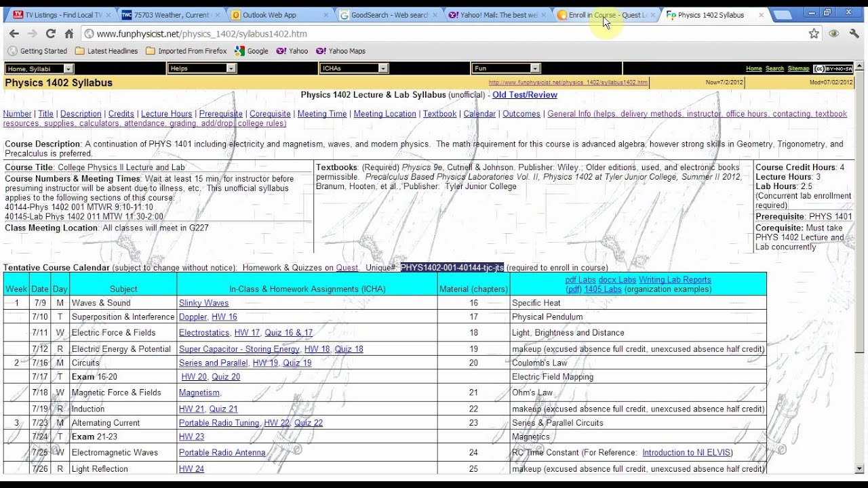Open the Yahoo bookmark

292,51
